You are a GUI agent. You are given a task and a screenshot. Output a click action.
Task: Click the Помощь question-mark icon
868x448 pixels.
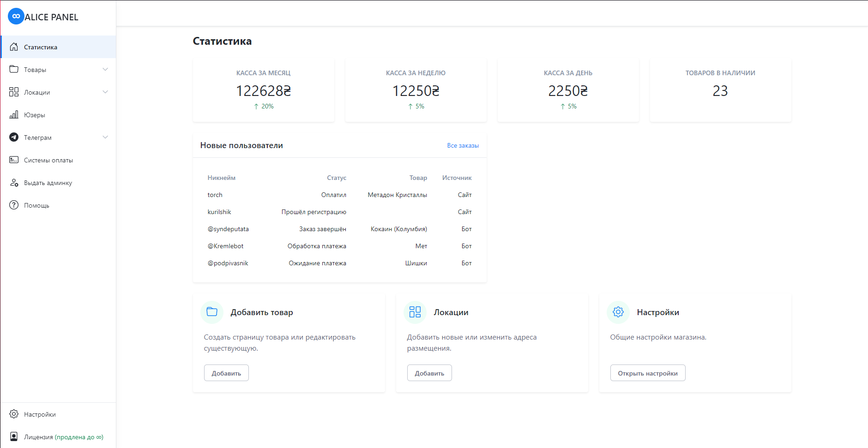(x=14, y=205)
